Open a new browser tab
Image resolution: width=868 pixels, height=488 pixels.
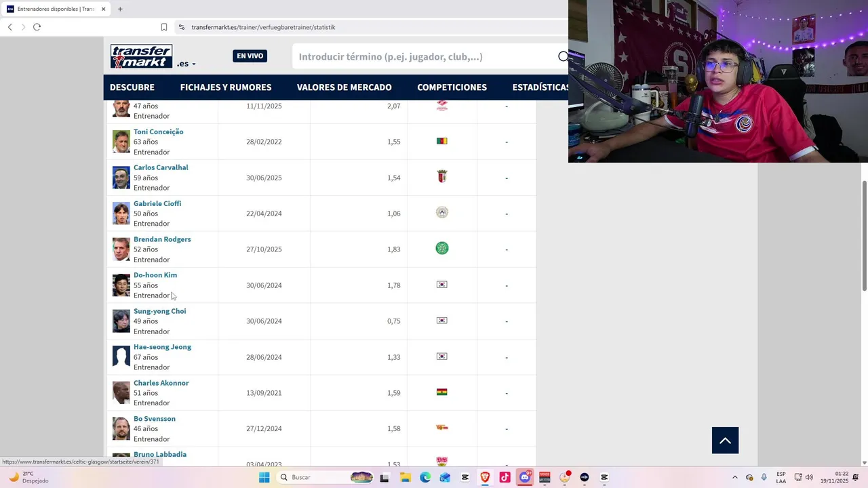[120, 9]
